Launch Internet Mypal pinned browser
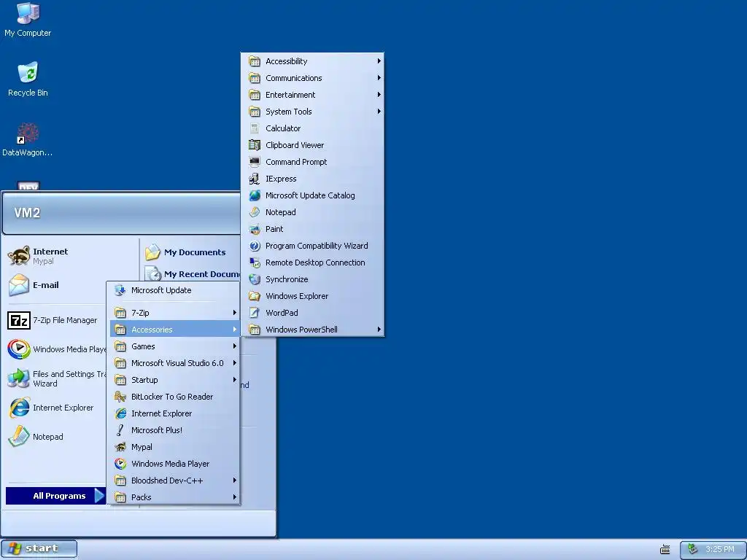The width and height of the screenshot is (747, 560). [x=38, y=256]
